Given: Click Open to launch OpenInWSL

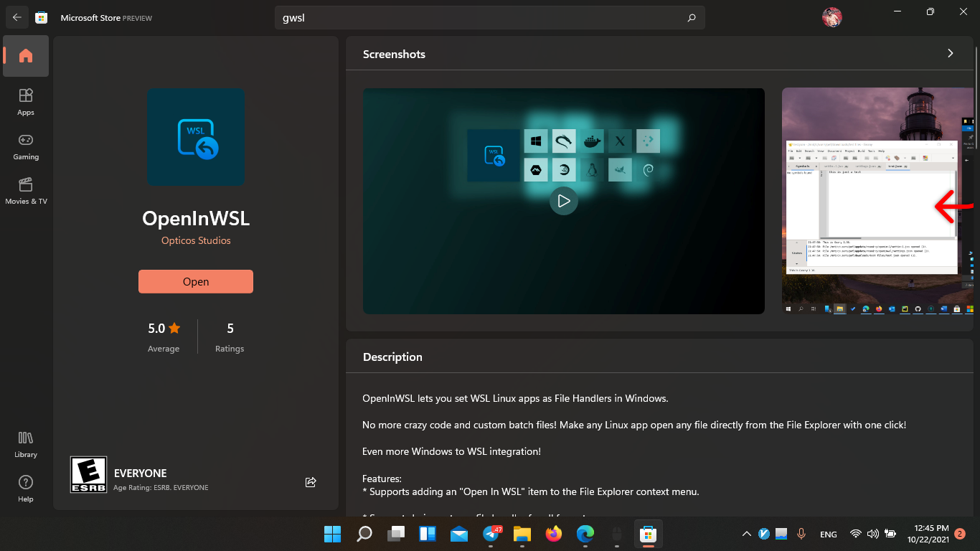Looking at the screenshot, I should [x=196, y=282].
